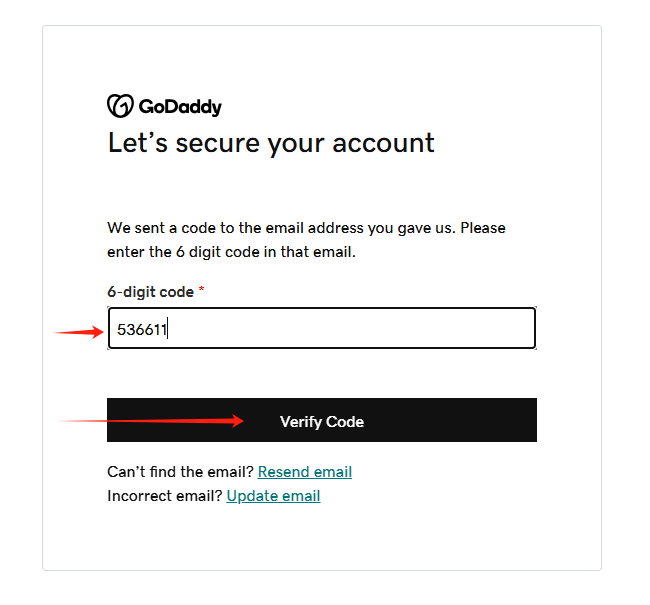Viewport: 650px width, 605px height.
Task: Click the "6-digit code" field label
Action: coord(150,292)
